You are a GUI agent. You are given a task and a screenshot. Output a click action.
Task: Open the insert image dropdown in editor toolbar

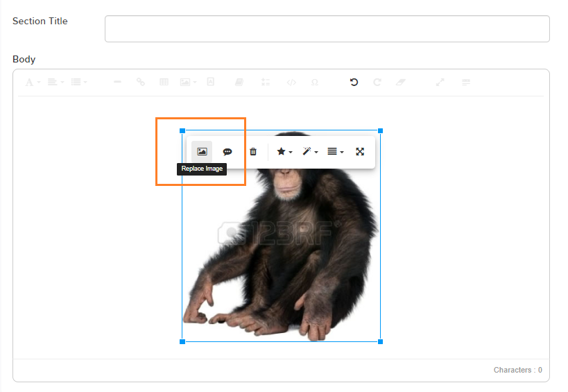[188, 83]
